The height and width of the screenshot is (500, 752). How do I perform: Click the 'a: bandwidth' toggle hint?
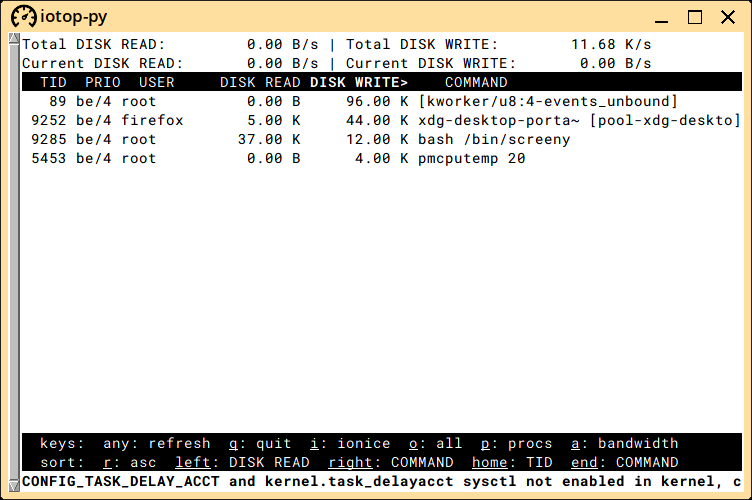(624, 443)
